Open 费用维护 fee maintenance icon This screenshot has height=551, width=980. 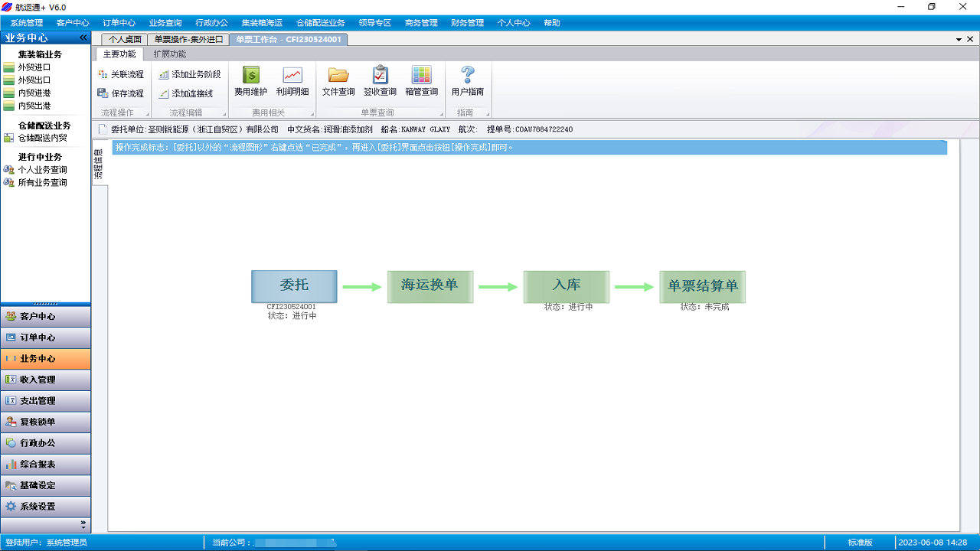[x=250, y=76]
